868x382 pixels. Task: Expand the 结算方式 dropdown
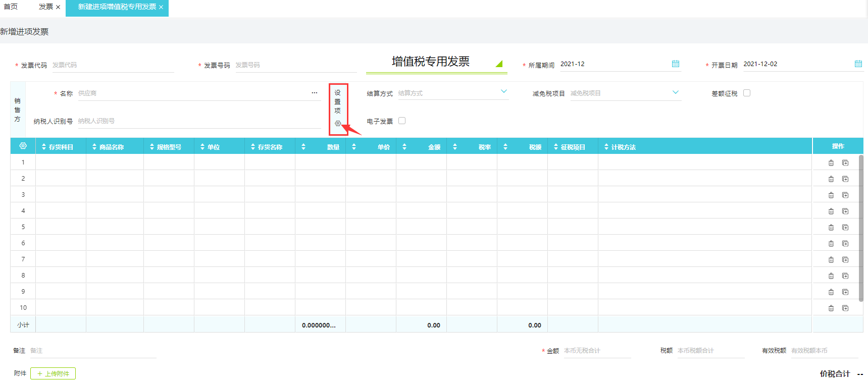point(503,92)
